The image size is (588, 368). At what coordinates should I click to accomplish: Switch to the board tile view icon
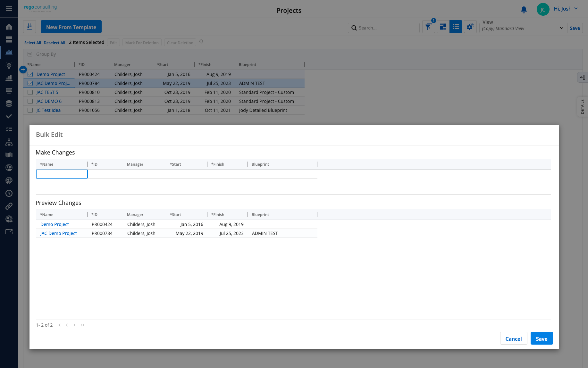[x=443, y=27]
